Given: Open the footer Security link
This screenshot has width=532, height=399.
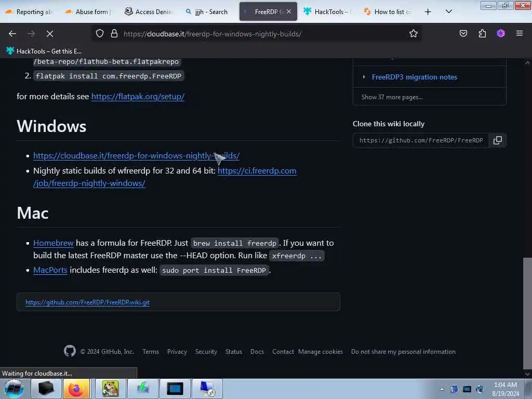Looking at the screenshot, I should [206, 352].
